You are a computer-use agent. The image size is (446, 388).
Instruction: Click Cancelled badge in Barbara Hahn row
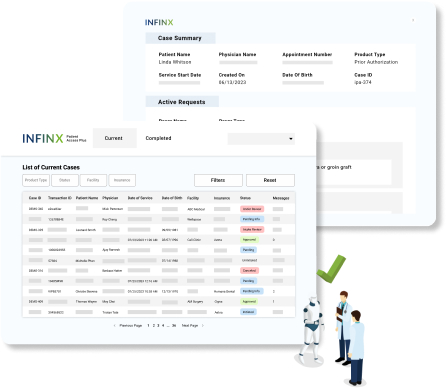click(250, 270)
